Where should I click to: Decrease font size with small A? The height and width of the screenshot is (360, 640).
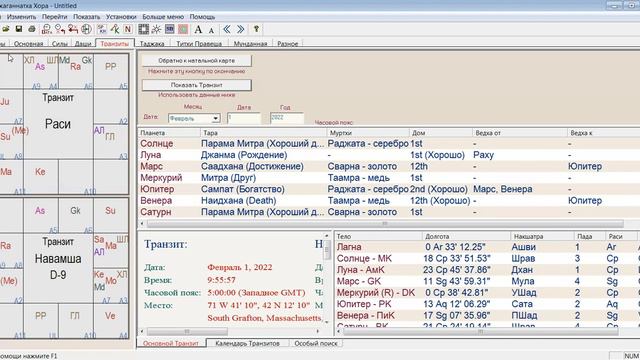[x=211, y=30]
